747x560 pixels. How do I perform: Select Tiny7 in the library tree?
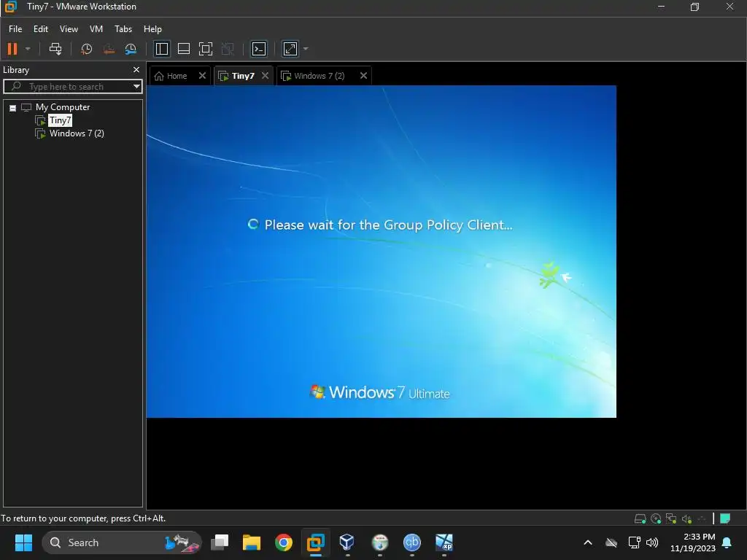pos(60,120)
